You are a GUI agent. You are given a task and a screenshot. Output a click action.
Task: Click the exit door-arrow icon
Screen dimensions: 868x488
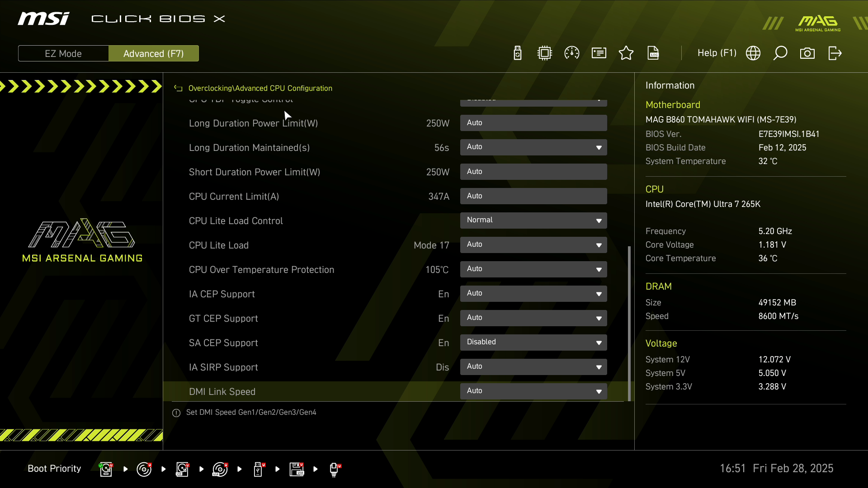click(835, 53)
